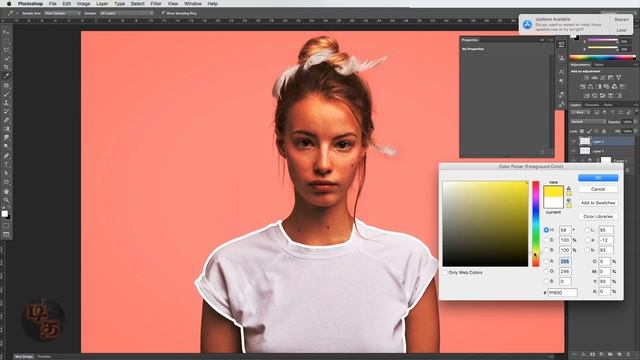The height and width of the screenshot is (360, 640).
Task: Switch to the Styles tab
Action: click(x=599, y=64)
